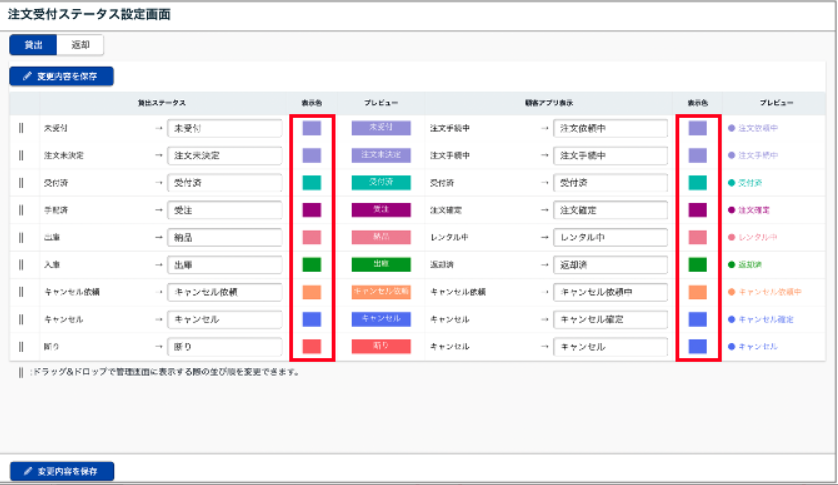Image resolution: width=838 pixels, height=485 pixels.
Task: Click pencil icon on bottom 変更内容を保存 button
Action: [x=26, y=471]
